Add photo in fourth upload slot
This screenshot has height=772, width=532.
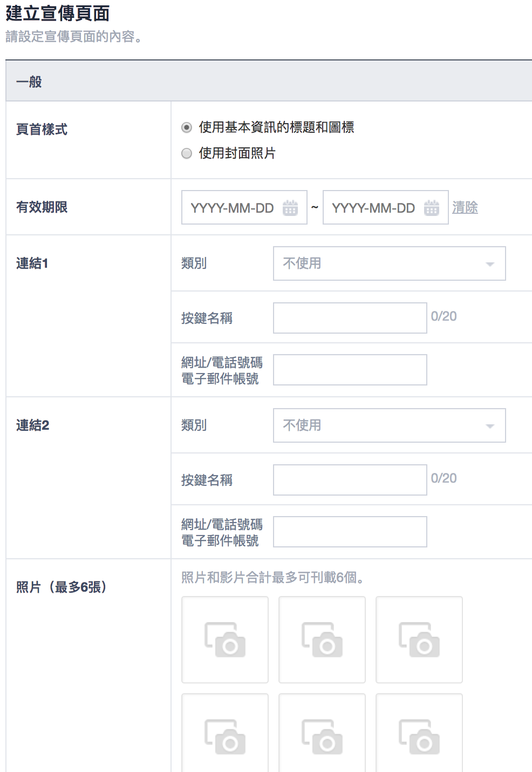pyautogui.click(x=225, y=733)
